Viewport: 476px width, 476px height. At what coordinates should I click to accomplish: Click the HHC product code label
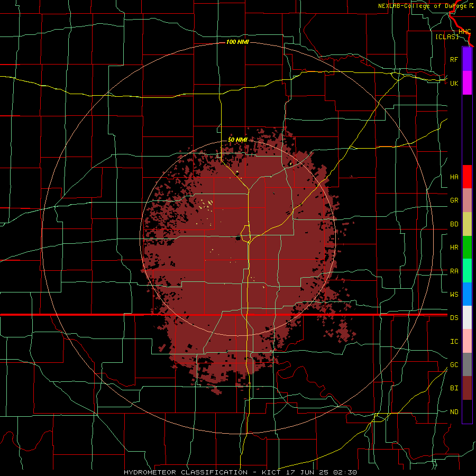[x=464, y=32]
